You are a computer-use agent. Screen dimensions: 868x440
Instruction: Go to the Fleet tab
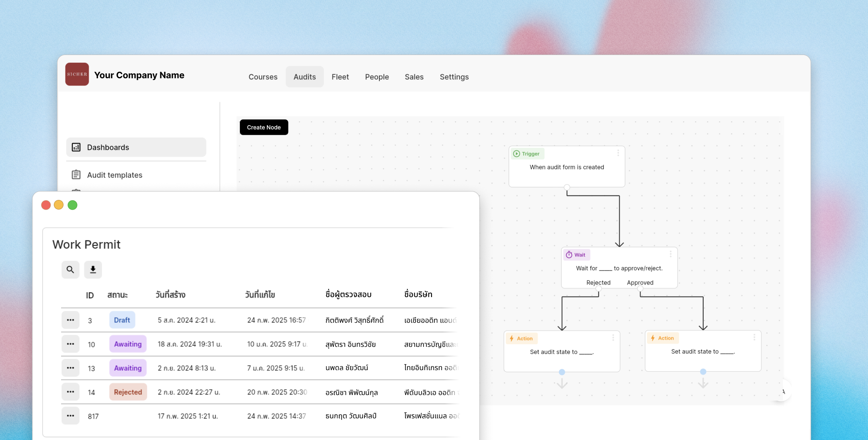pyautogui.click(x=340, y=77)
